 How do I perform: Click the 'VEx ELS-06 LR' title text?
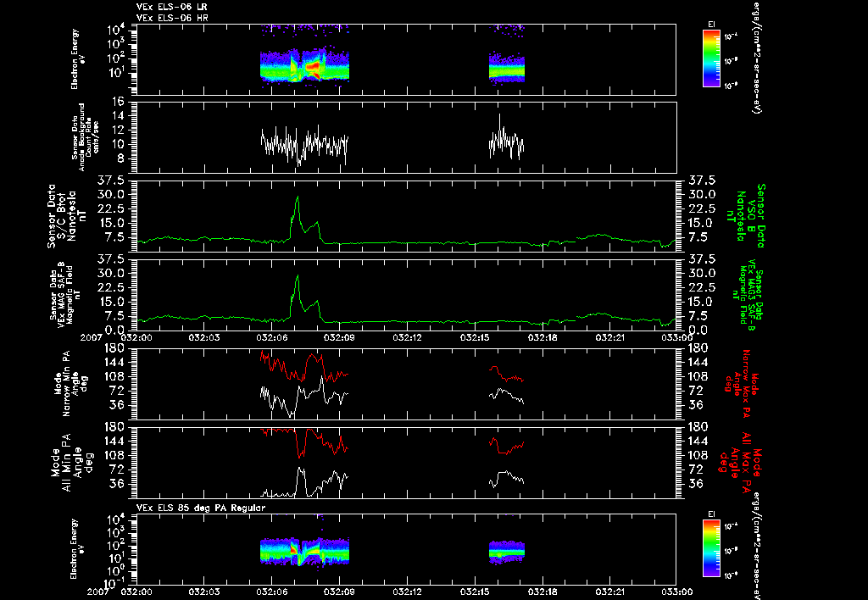pyautogui.click(x=171, y=7)
